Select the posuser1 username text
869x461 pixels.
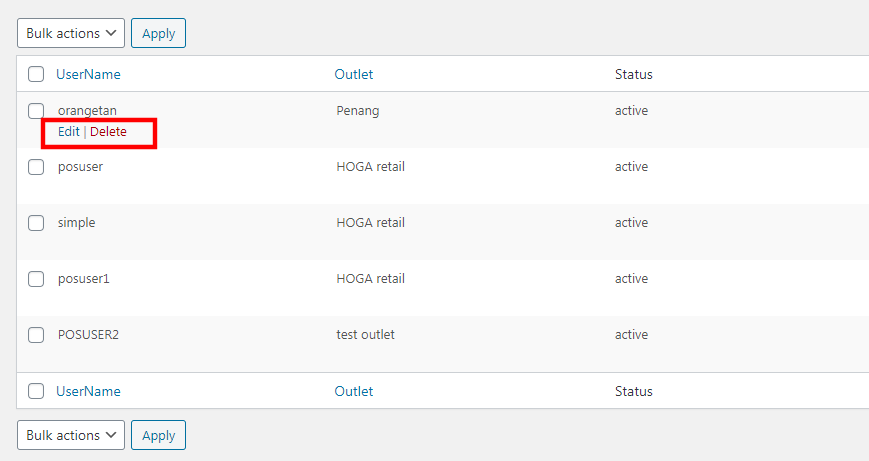(84, 279)
